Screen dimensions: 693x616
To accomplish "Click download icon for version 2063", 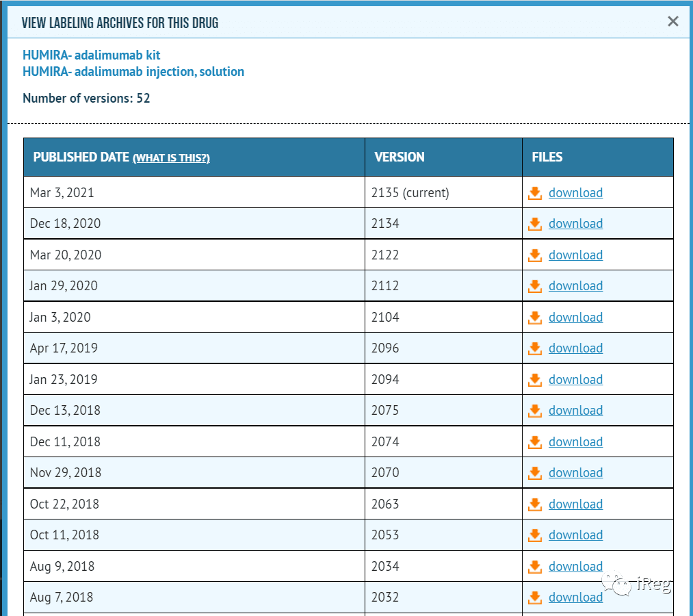I will pos(535,504).
